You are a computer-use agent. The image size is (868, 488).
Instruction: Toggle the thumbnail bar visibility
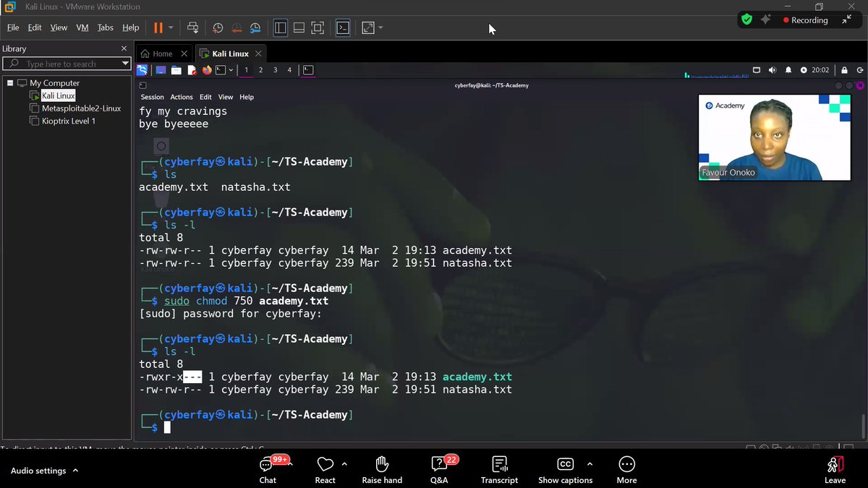pyautogui.click(x=298, y=27)
